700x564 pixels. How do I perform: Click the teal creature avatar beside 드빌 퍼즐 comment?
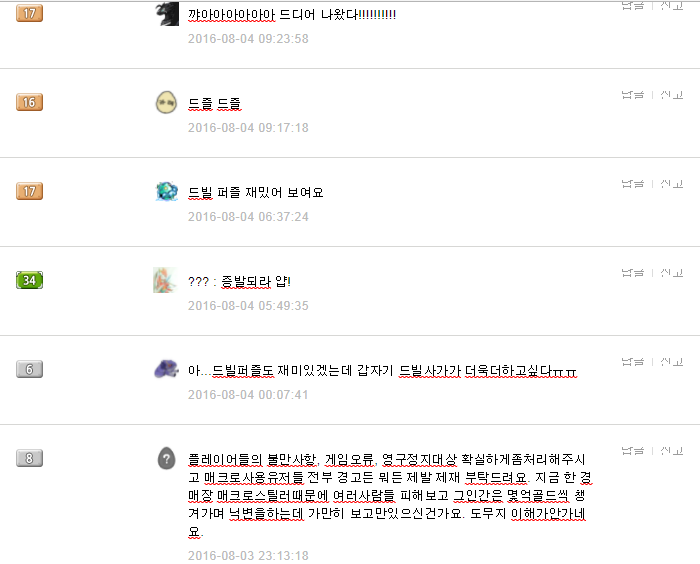click(x=167, y=191)
